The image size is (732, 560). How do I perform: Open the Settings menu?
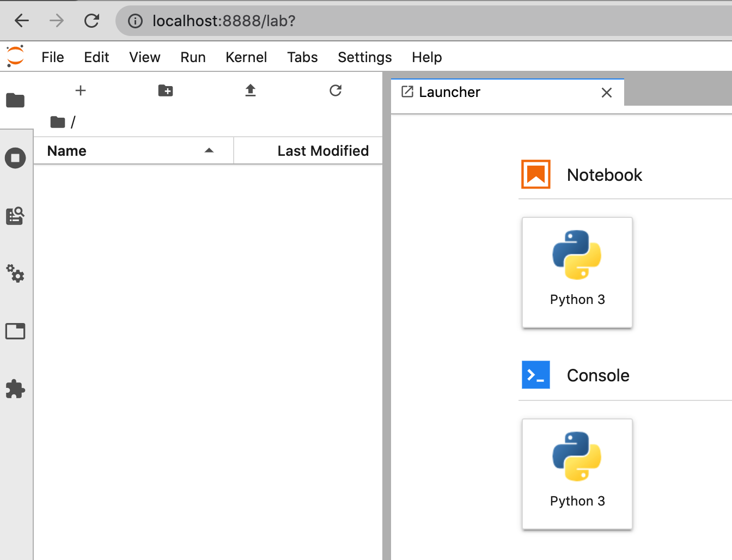coord(364,57)
